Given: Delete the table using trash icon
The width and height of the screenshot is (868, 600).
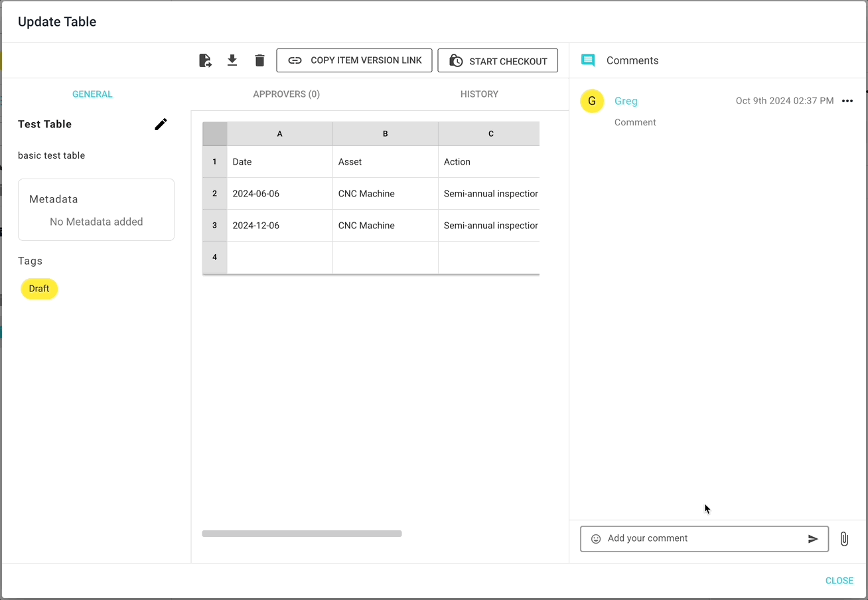Looking at the screenshot, I should [x=259, y=60].
